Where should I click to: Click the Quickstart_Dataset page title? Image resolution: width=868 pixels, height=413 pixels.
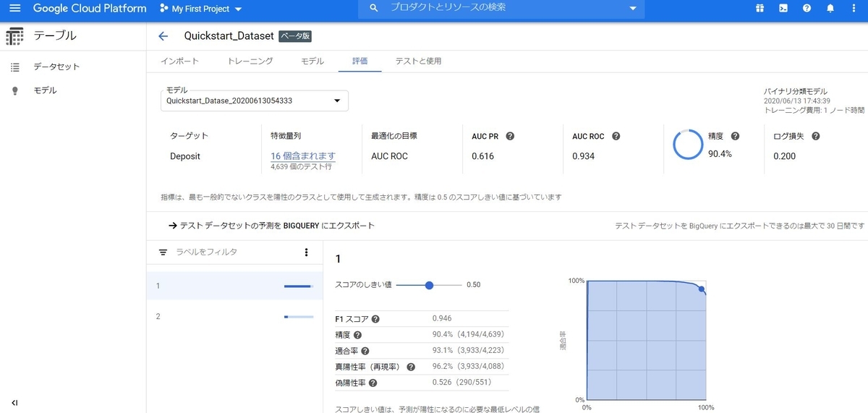(x=229, y=36)
